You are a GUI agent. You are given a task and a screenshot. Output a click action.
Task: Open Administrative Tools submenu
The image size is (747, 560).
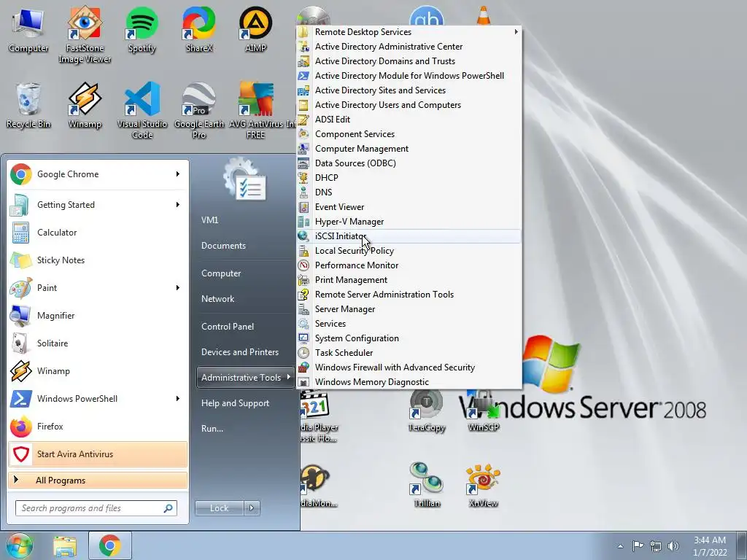246,377
